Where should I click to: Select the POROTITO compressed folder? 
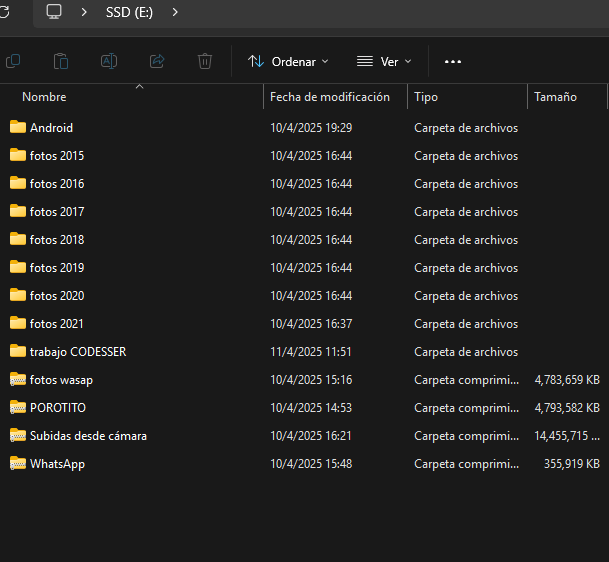pos(57,408)
